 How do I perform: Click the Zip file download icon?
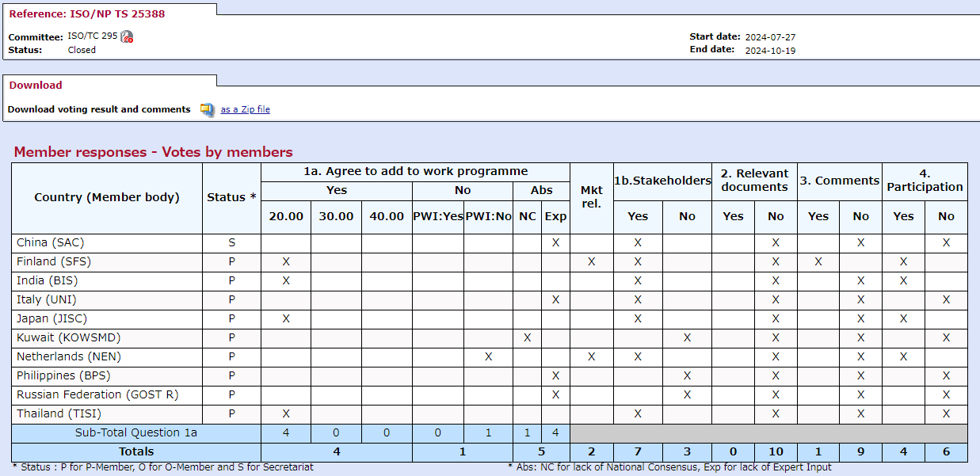pos(208,109)
